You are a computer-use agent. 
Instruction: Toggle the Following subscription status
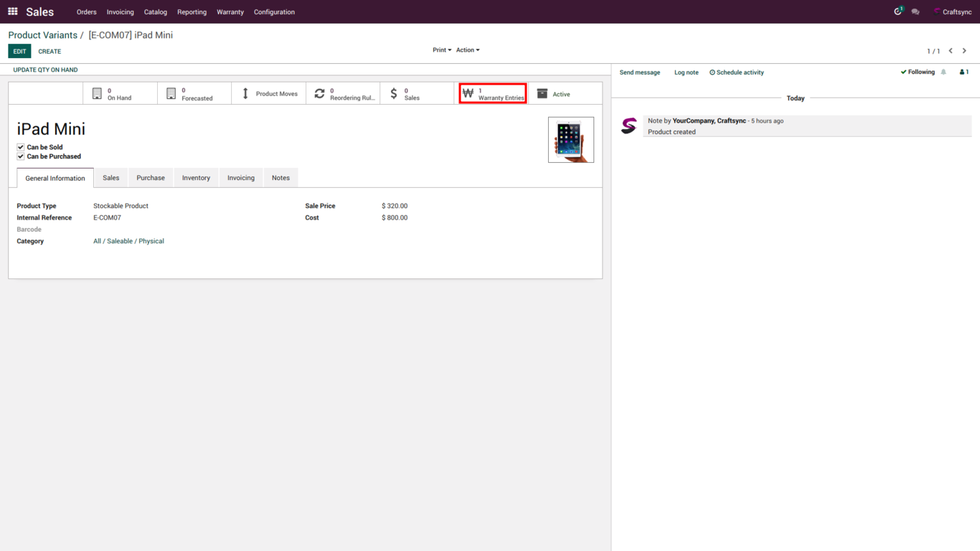pyautogui.click(x=918, y=72)
